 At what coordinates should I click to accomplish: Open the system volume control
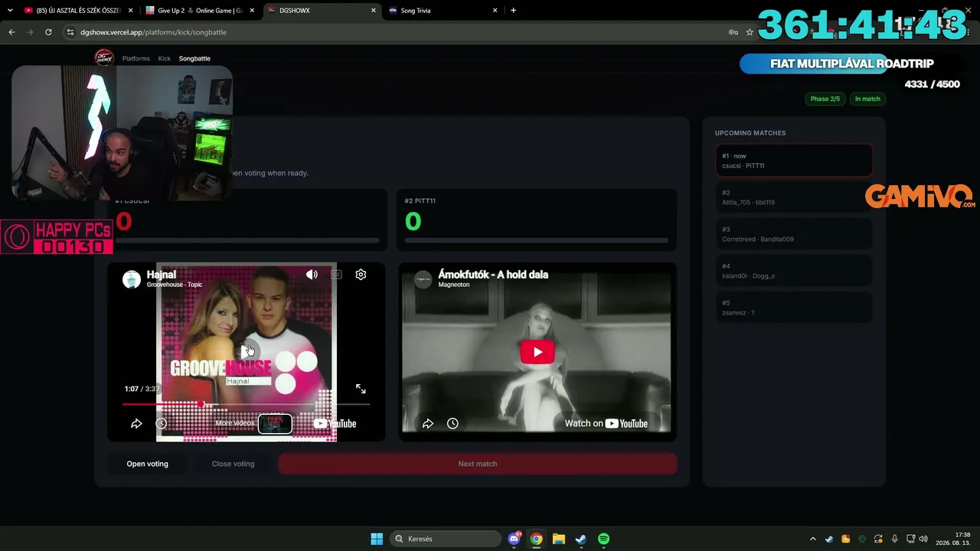pos(923,539)
